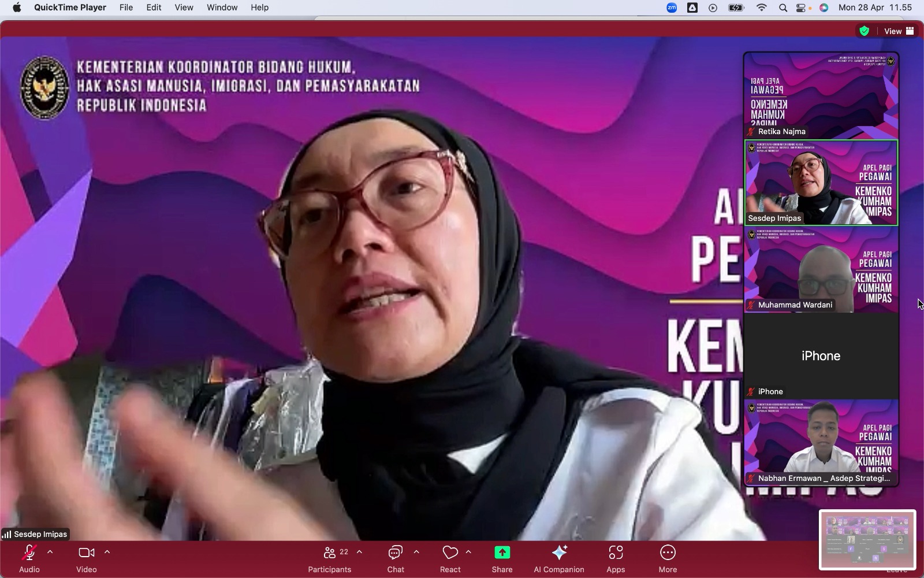This screenshot has height=578, width=924.
Task: Open macOS Control Center toggle icon
Action: tap(802, 8)
